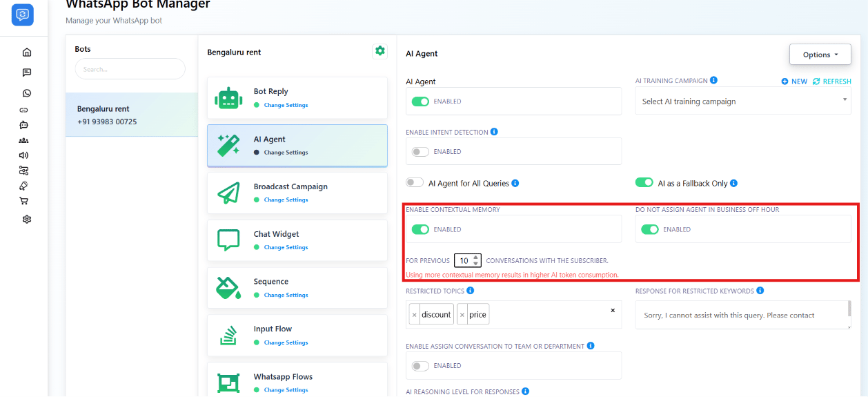Open the link icon in the sidebar
Screen dimensions: 868x397
coord(24,110)
